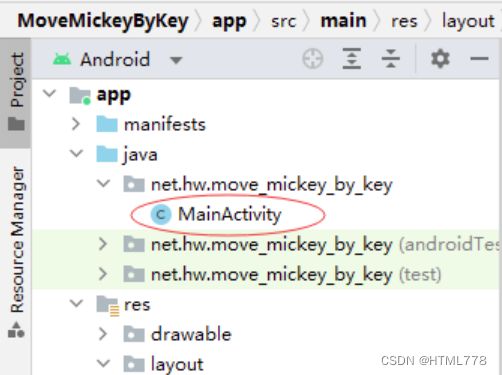Open the project view settings gear
The width and height of the screenshot is (502, 375).
click(x=440, y=59)
